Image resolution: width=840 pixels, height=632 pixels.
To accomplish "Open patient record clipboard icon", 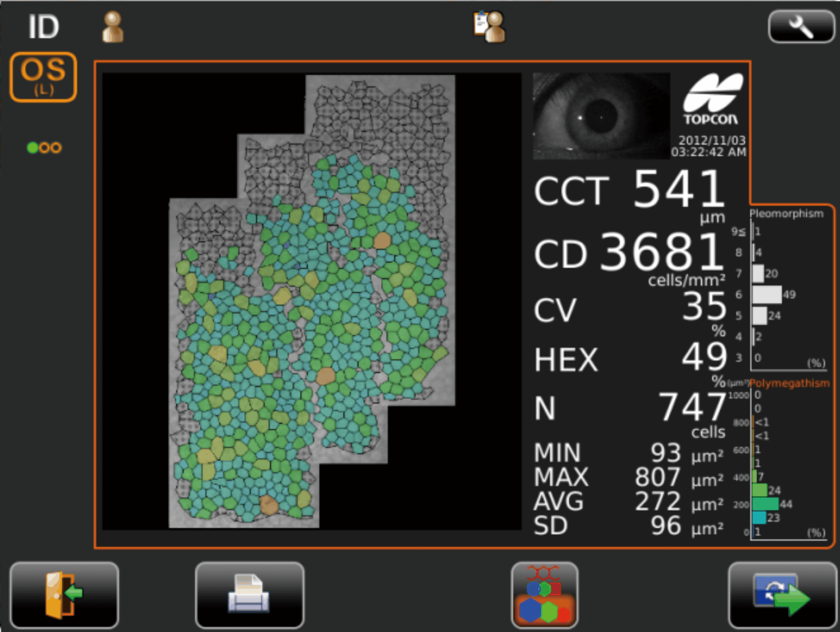I will 489,27.
